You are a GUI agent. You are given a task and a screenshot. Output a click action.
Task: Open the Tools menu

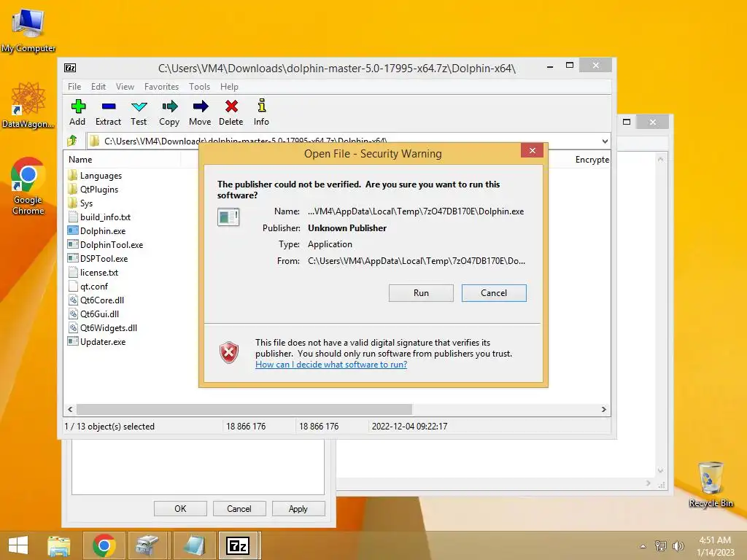click(199, 87)
